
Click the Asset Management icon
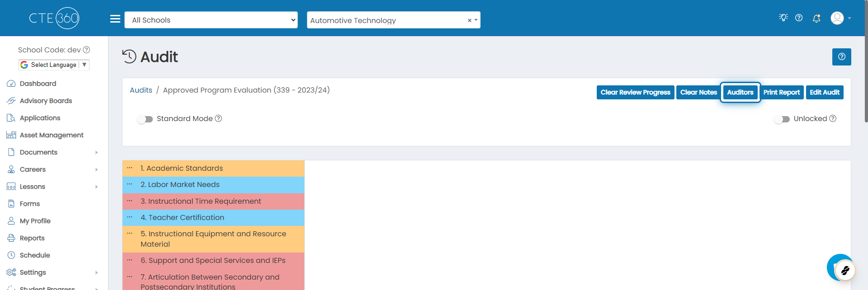(x=11, y=135)
